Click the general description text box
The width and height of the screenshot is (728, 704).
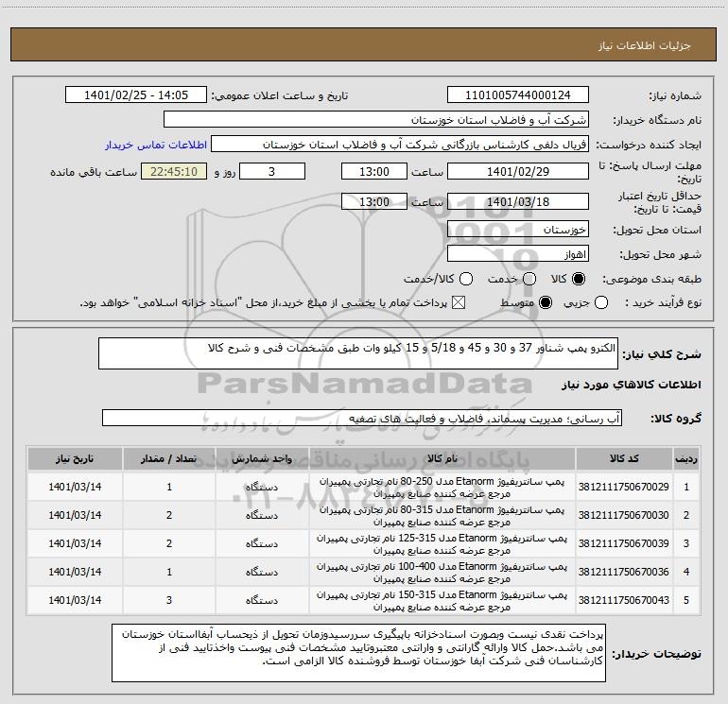click(358, 353)
